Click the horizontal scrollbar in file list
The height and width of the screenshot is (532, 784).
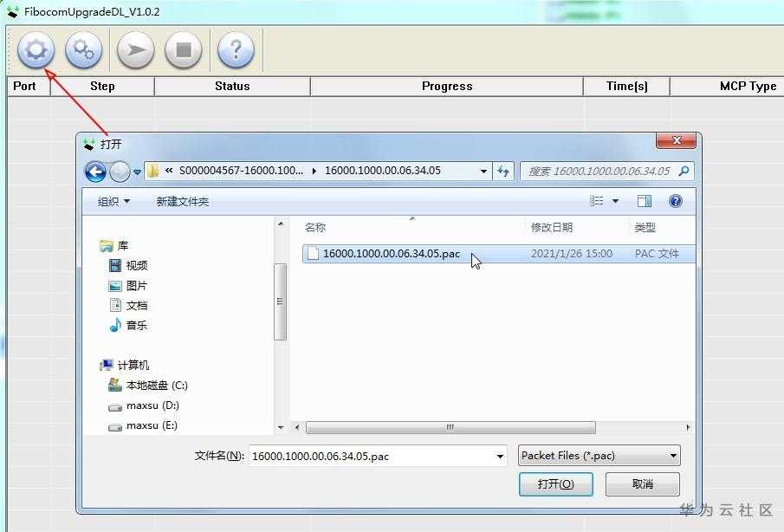[450, 427]
